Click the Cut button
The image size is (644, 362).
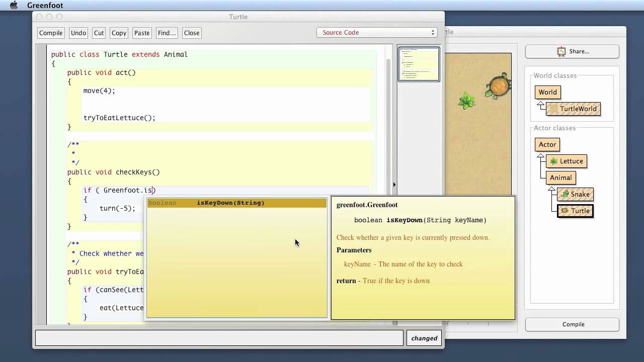pos(99,33)
